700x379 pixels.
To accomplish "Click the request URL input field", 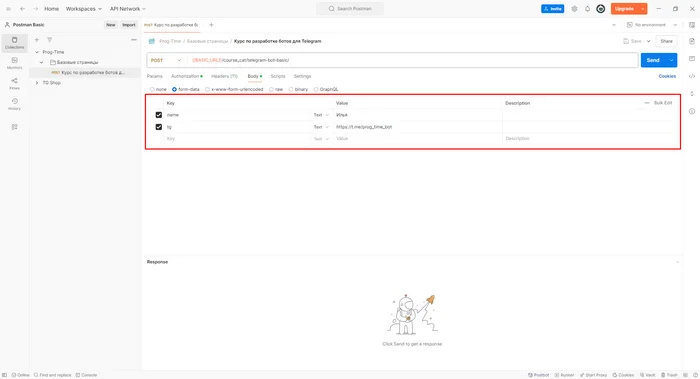I will point(413,60).
